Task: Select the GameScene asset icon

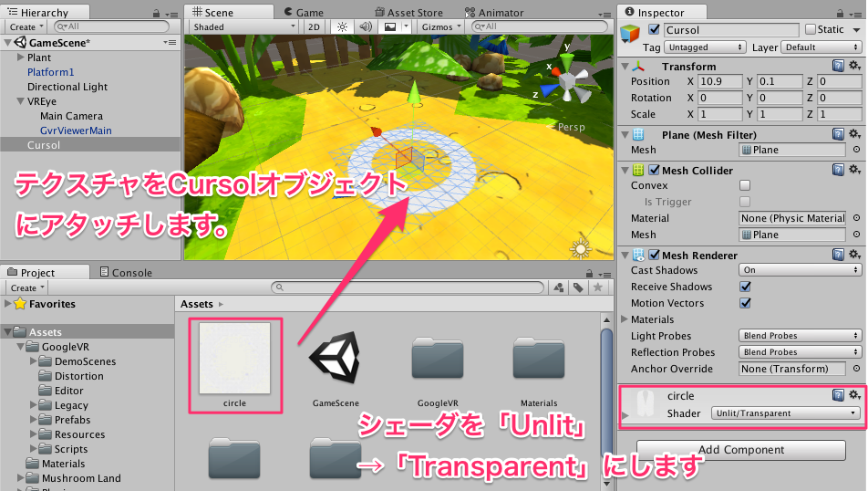Action: click(x=335, y=358)
